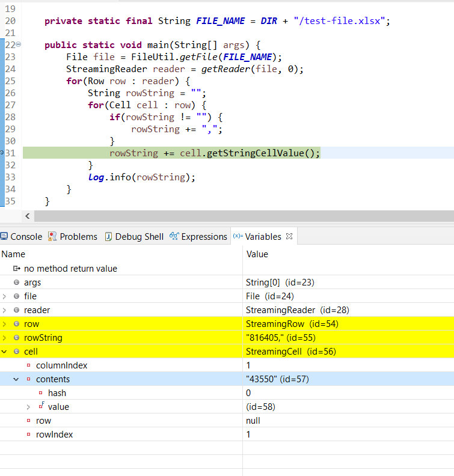Select the args variable row
Viewport: 454px width, 476px height.
[x=227, y=282]
